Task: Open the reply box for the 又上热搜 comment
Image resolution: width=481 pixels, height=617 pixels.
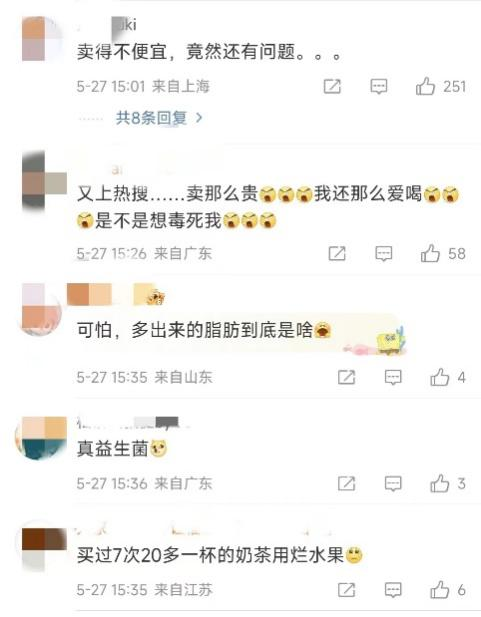Action: point(383,254)
